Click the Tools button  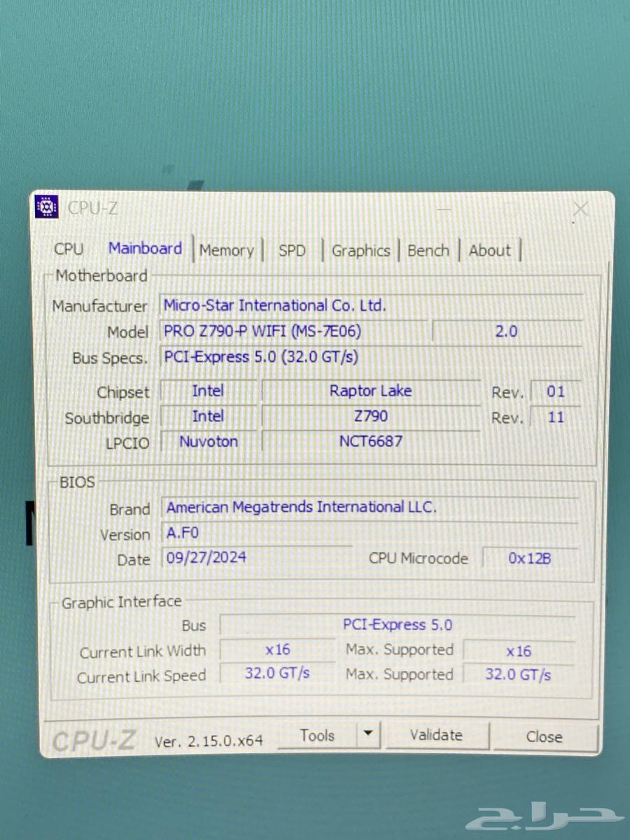coord(318,735)
